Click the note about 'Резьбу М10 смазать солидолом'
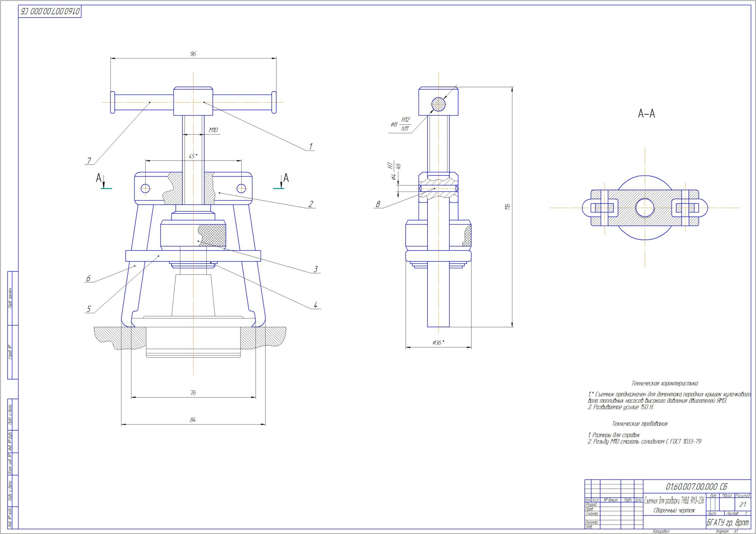This screenshot has width=756, height=534. point(644,442)
